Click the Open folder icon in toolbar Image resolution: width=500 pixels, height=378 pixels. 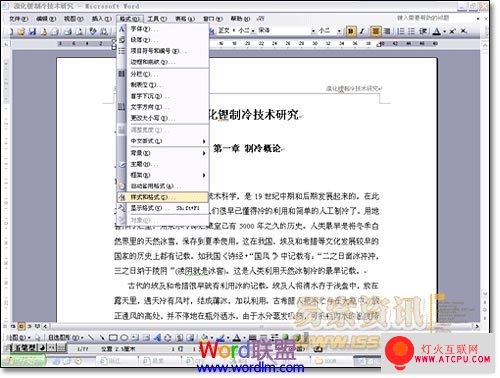point(22,32)
